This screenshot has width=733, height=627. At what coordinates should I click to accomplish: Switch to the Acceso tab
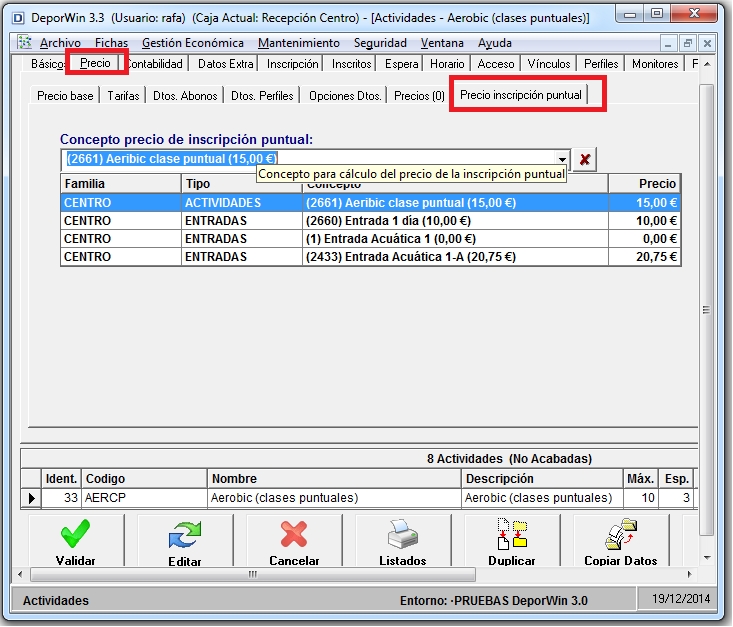(496, 64)
